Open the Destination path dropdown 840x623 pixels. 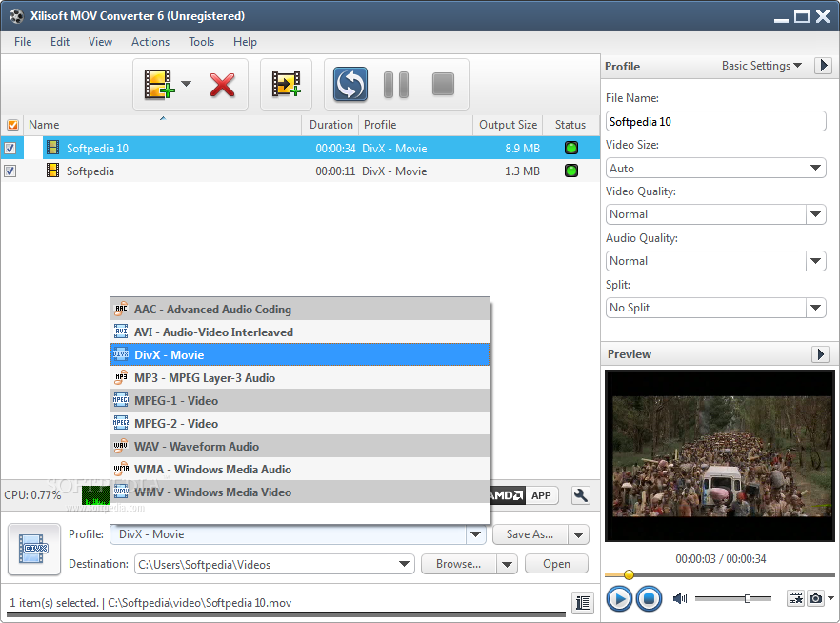405,564
